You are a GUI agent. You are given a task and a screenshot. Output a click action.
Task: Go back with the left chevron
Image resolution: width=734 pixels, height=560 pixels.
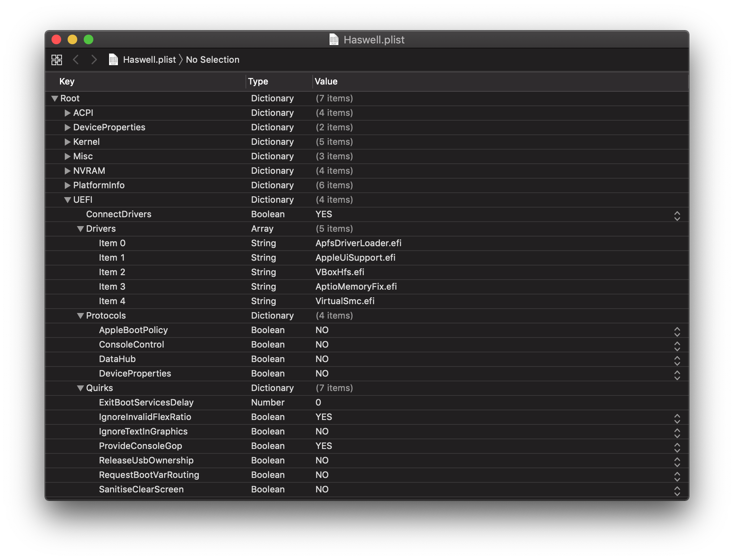tap(76, 60)
